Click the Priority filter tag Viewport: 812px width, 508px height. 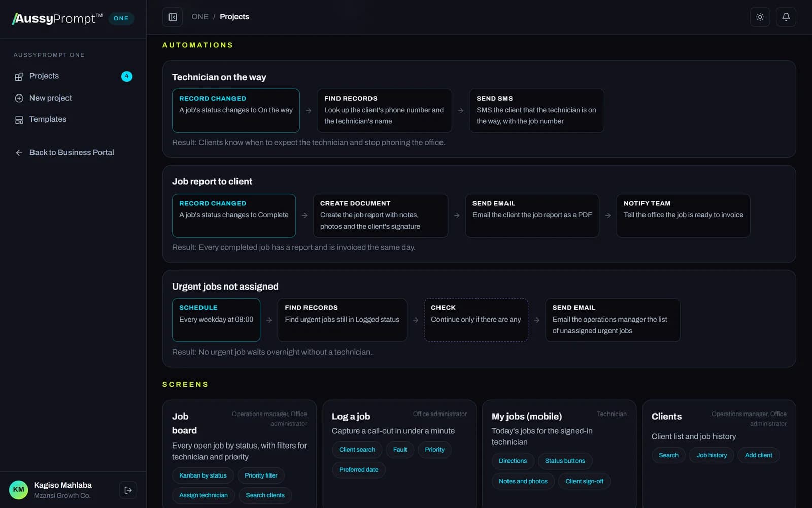tap(261, 475)
